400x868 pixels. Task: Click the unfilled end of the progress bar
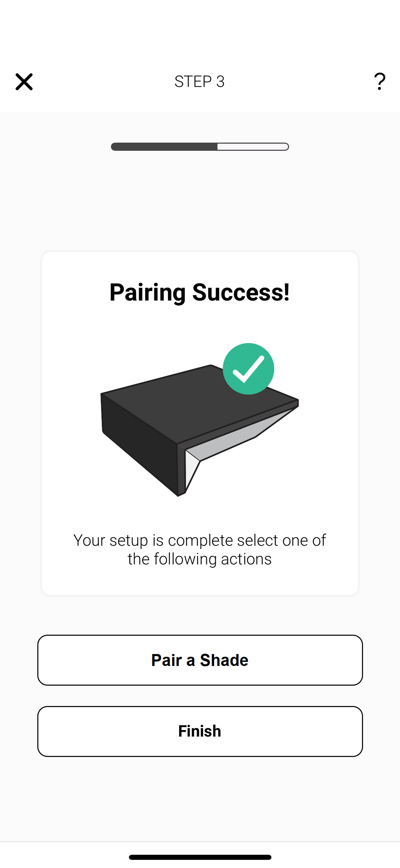click(253, 147)
